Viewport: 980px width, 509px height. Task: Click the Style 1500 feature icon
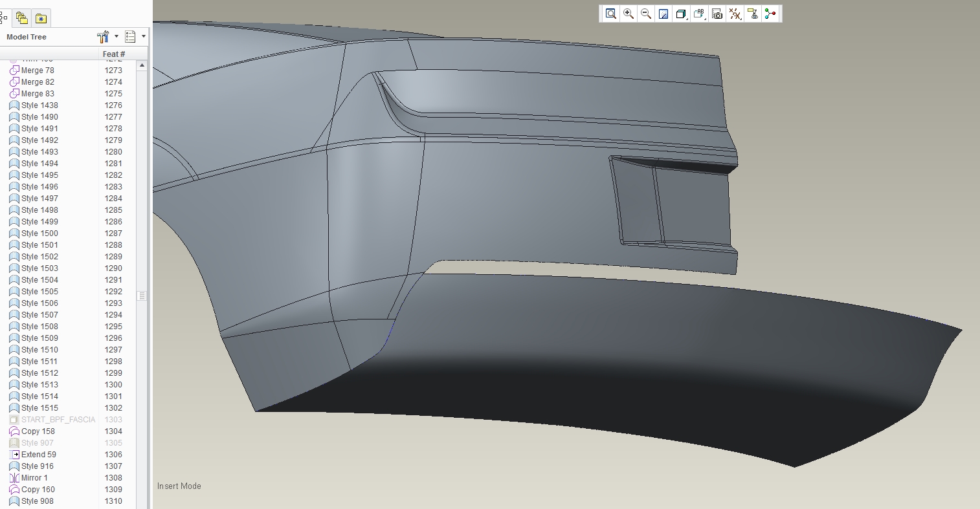pyautogui.click(x=14, y=233)
